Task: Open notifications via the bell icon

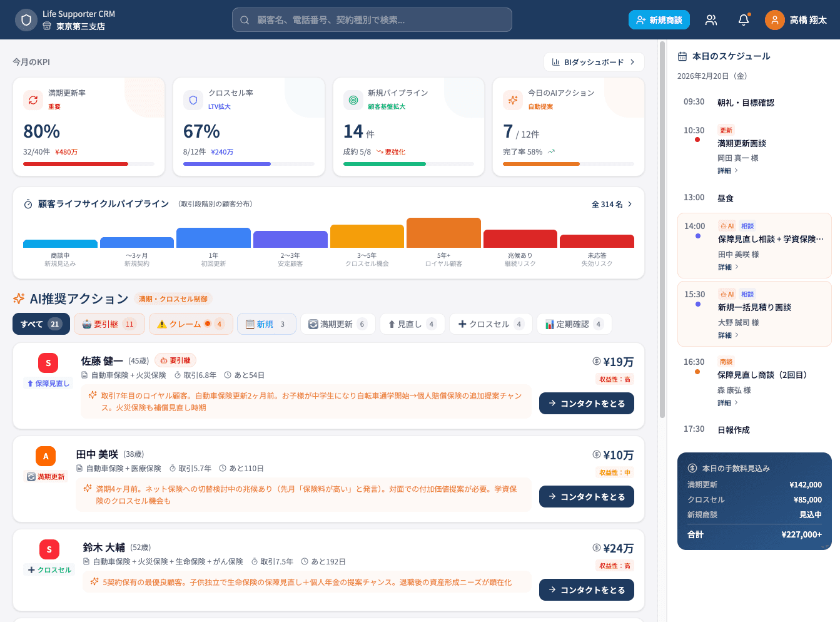Action: [x=742, y=19]
